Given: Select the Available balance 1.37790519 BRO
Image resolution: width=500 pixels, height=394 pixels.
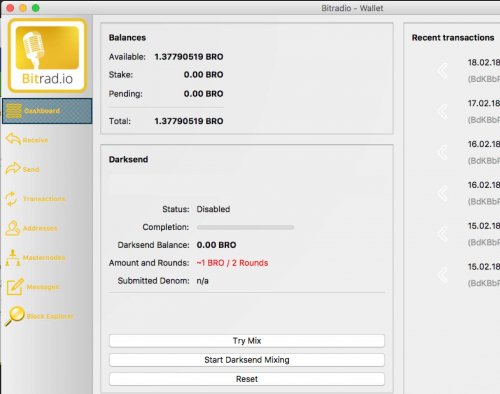Looking at the screenshot, I should tap(189, 57).
